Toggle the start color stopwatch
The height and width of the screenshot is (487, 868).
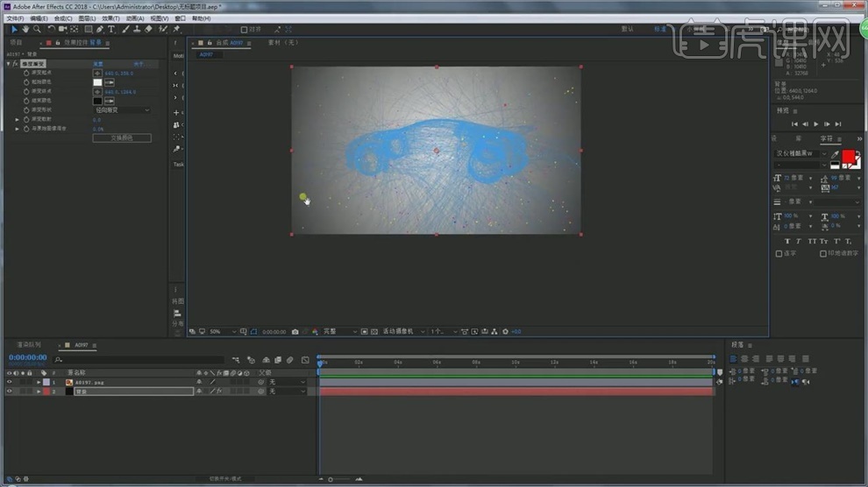[26, 81]
